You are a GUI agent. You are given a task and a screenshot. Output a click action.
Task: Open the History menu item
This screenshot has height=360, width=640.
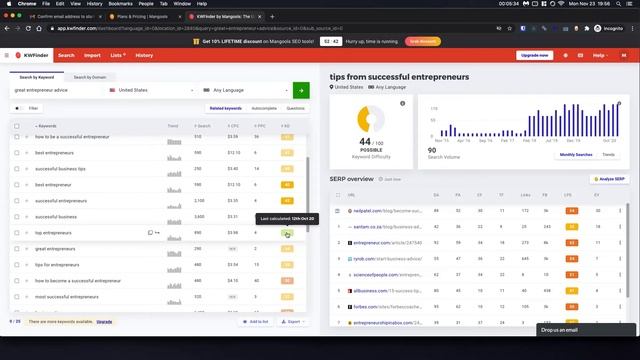click(144, 55)
